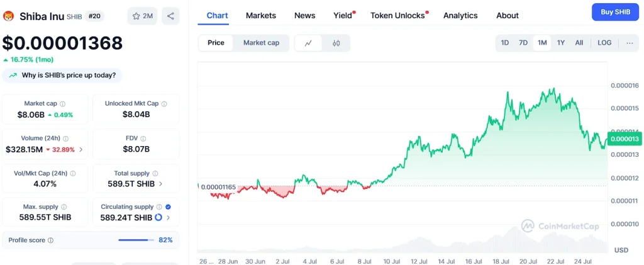
Task: Click the $328.15M volume value
Action: pos(25,150)
